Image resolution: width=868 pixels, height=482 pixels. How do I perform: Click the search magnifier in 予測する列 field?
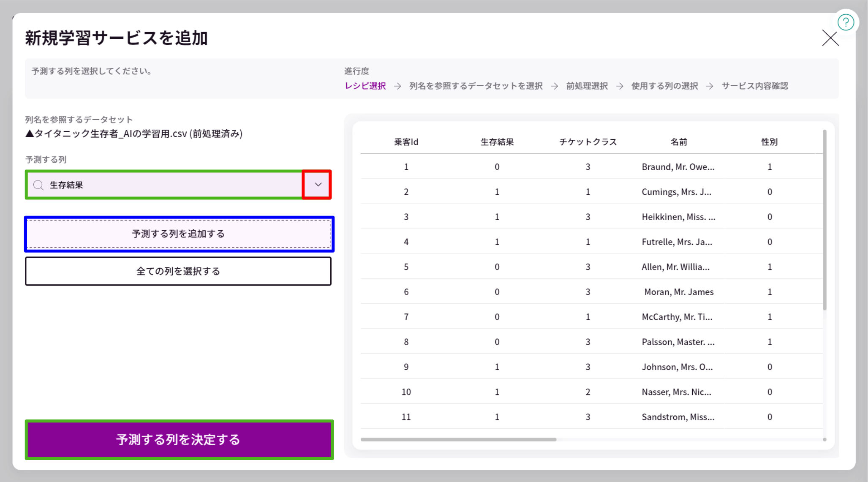pos(38,185)
